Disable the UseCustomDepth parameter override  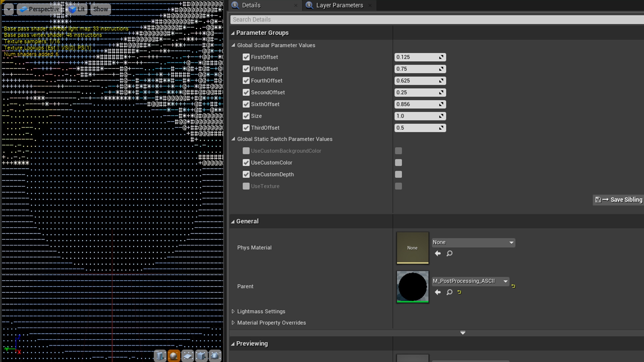click(x=247, y=174)
